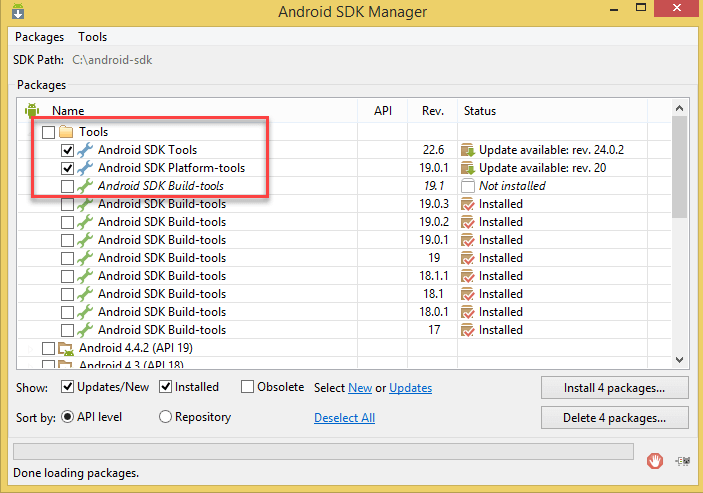The image size is (703, 493).
Task: Select the Repository sort option
Action: tap(165, 417)
